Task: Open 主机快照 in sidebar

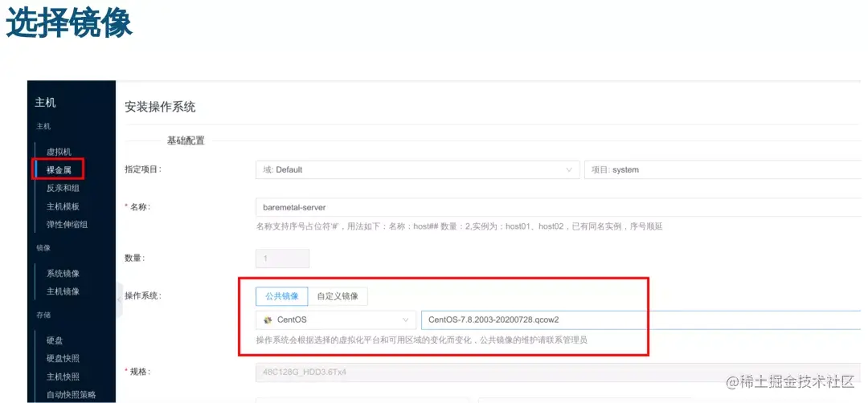Action: (63, 377)
